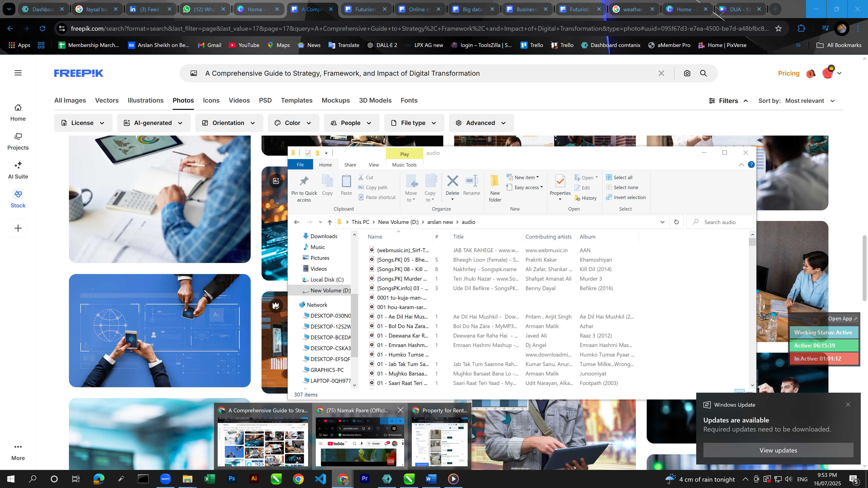Collapse the Freepik Filters panel
The width and height of the screenshot is (868, 488).
coord(728,101)
